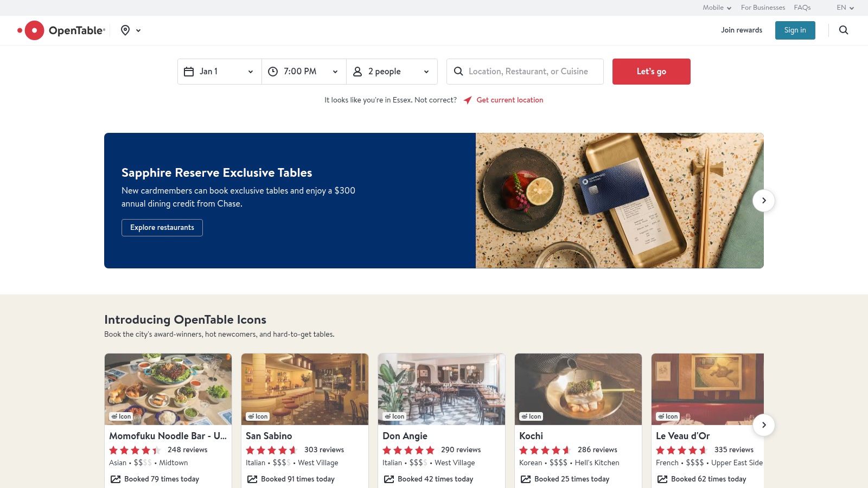Viewport: 868px width, 488px height.
Task: Open For Businesses link
Action: pyautogui.click(x=763, y=8)
